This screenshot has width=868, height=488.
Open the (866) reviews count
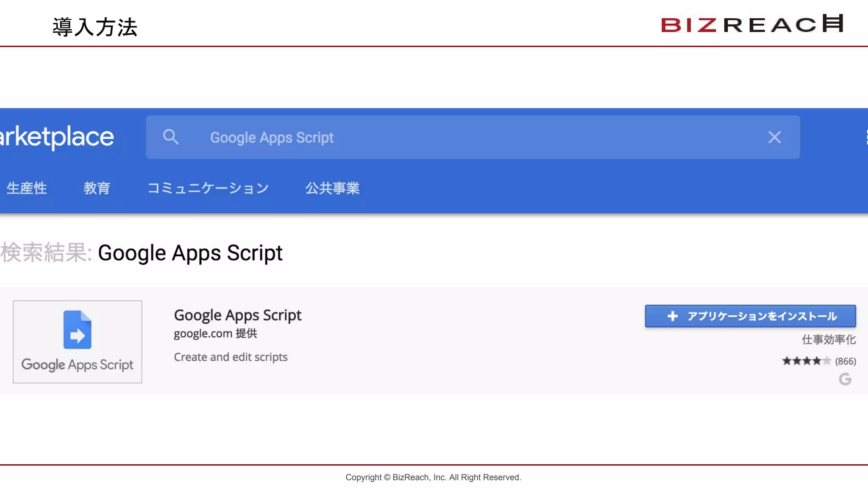[845, 361]
